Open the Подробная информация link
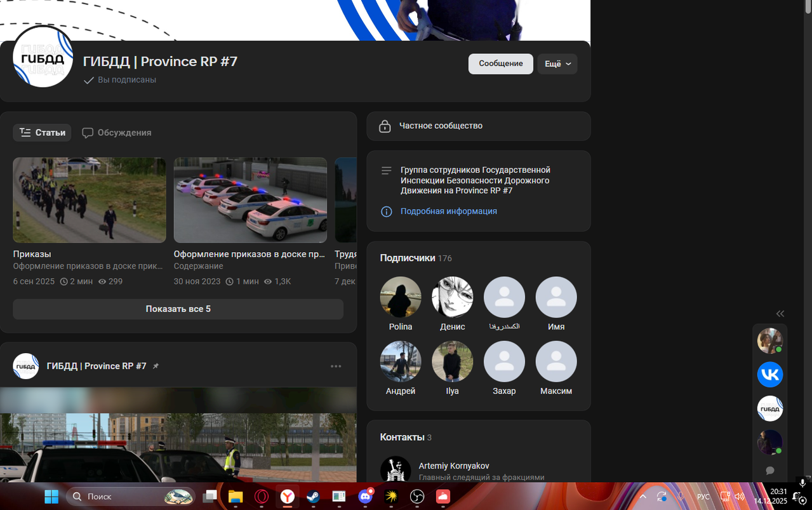 (x=448, y=211)
